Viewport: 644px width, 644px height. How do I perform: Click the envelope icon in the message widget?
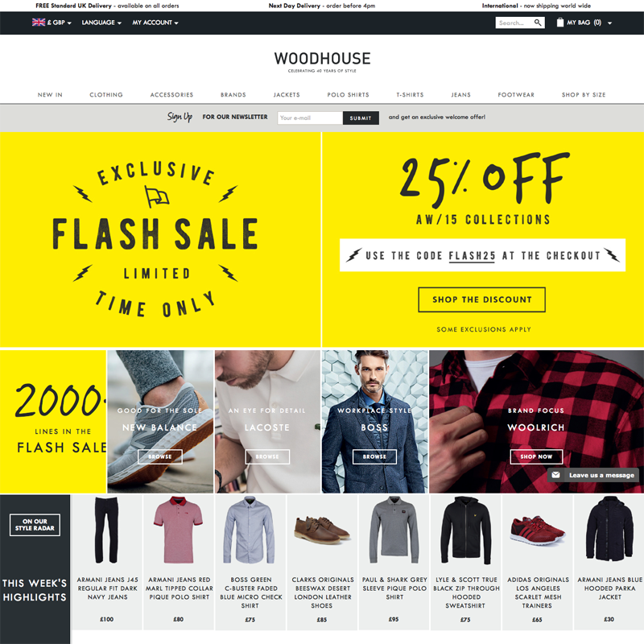coord(555,475)
